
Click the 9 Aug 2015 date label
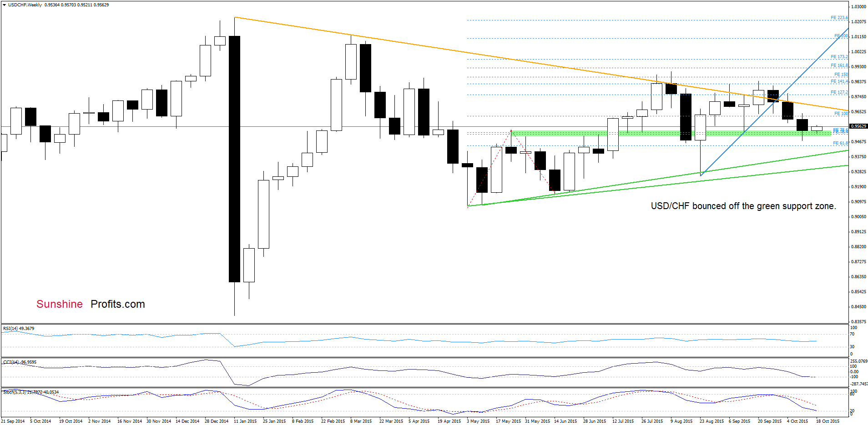681,421
